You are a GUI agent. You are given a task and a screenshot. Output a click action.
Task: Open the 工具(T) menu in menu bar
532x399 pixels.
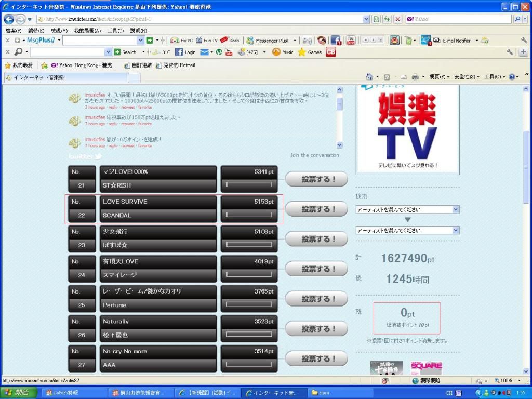115,31
